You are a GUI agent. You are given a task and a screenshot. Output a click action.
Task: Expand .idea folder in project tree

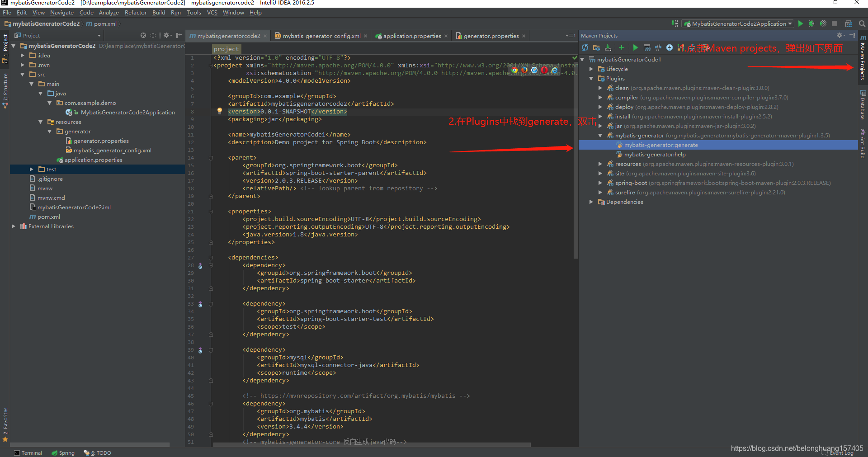point(23,55)
